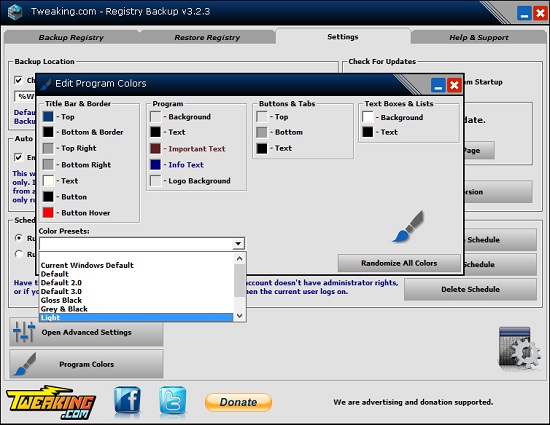Image resolution: width=550 pixels, height=425 pixels.
Task: Pick the Program Background swatch
Action: tap(155, 116)
